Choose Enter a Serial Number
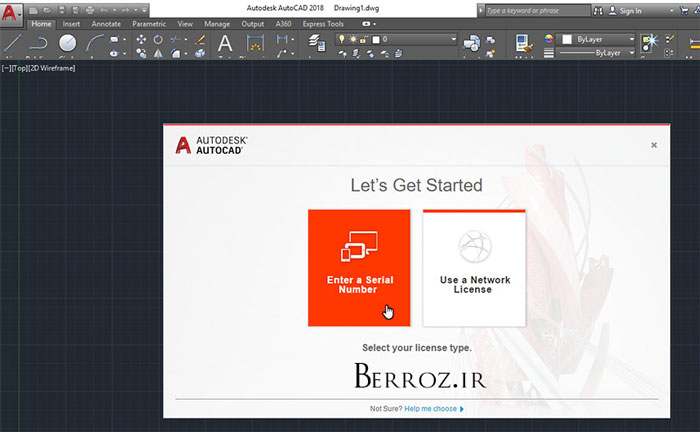The image size is (700, 432). 359,268
